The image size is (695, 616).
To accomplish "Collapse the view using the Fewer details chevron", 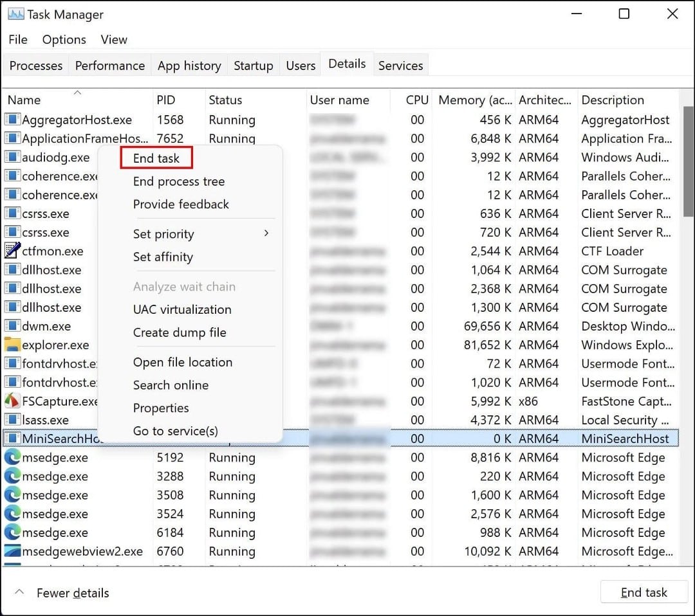I will 19,593.
